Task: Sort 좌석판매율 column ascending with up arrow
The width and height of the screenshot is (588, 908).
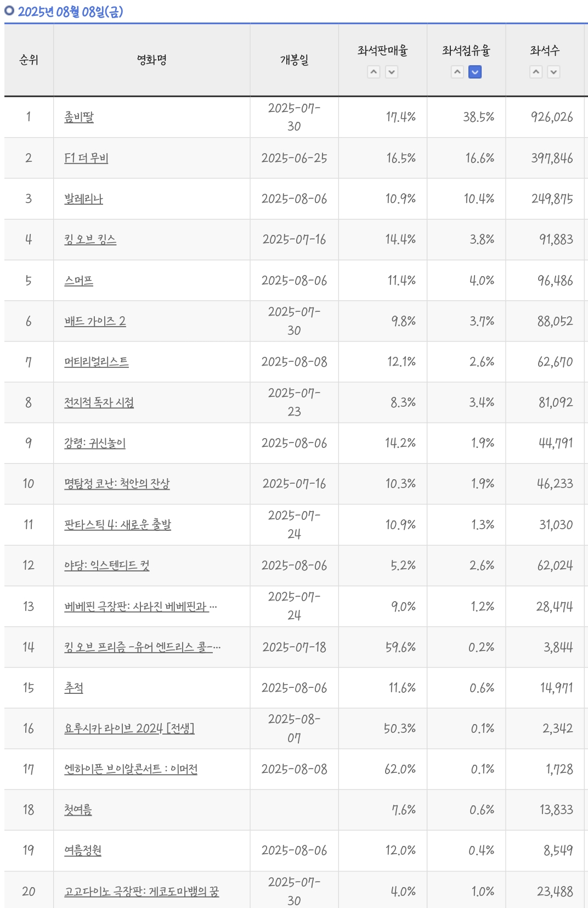Action: [374, 72]
